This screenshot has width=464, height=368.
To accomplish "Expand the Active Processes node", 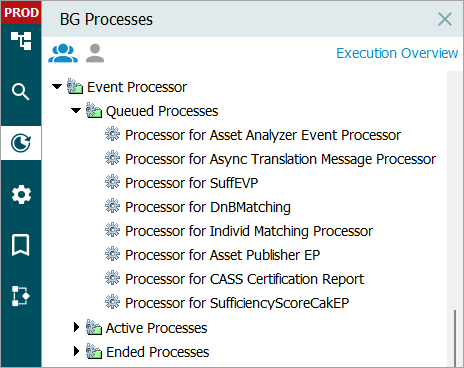I will point(76,327).
